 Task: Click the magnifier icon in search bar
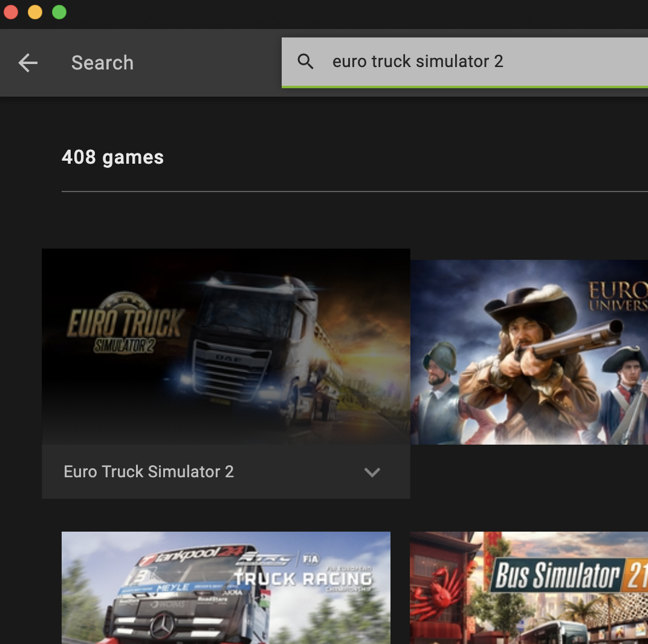[x=305, y=62]
